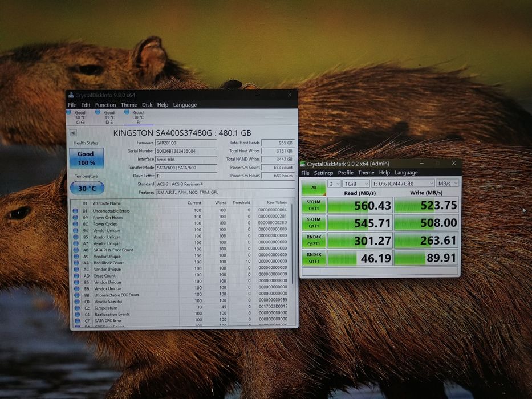Run the RND4K Q1T1 benchmark
Image resolution: width=532 pixels, height=399 pixels.
click(314, 258)
